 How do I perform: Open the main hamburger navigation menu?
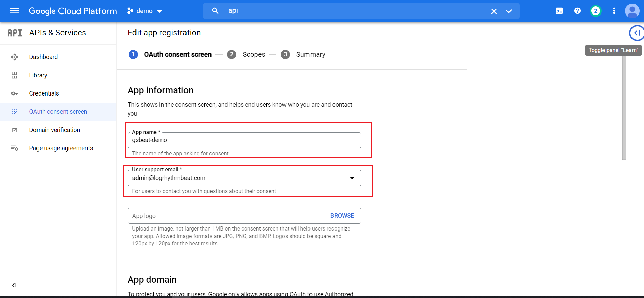coord(15,11)
